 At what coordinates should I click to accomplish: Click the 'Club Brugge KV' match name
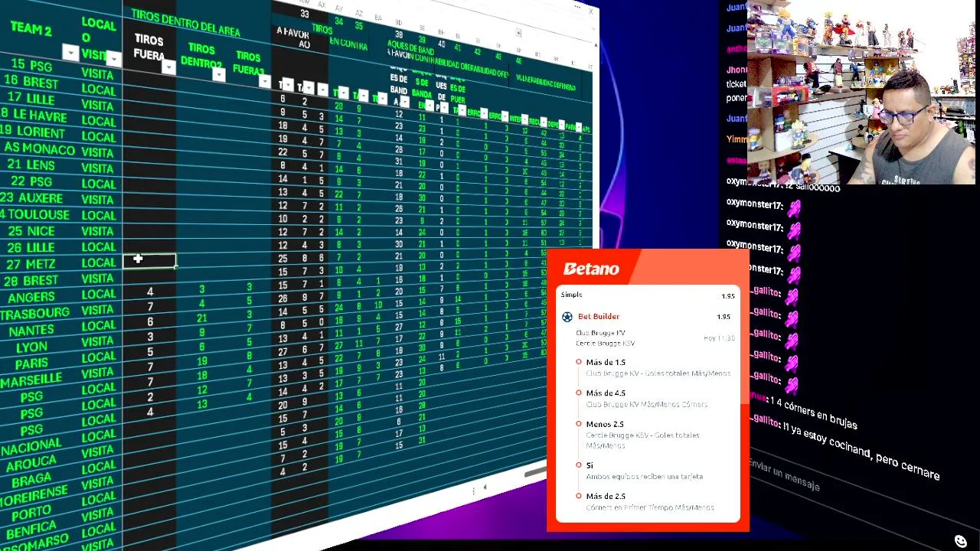[x=600, y=333]
